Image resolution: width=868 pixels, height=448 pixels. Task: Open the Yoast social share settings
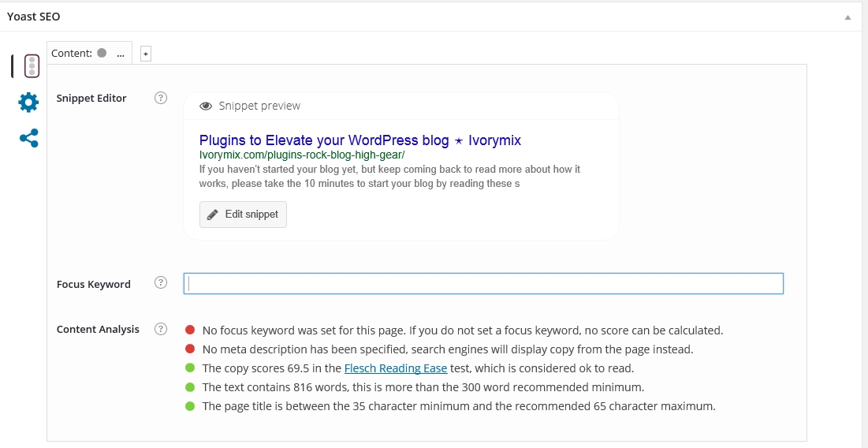(29, 138)
